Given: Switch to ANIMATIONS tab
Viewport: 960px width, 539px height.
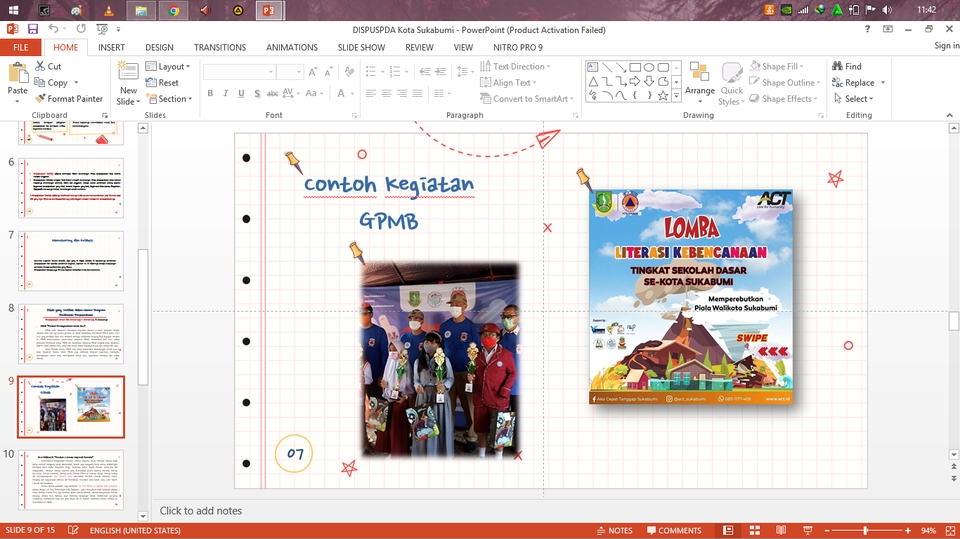Looking at the screenshot, I should (291, 47).
